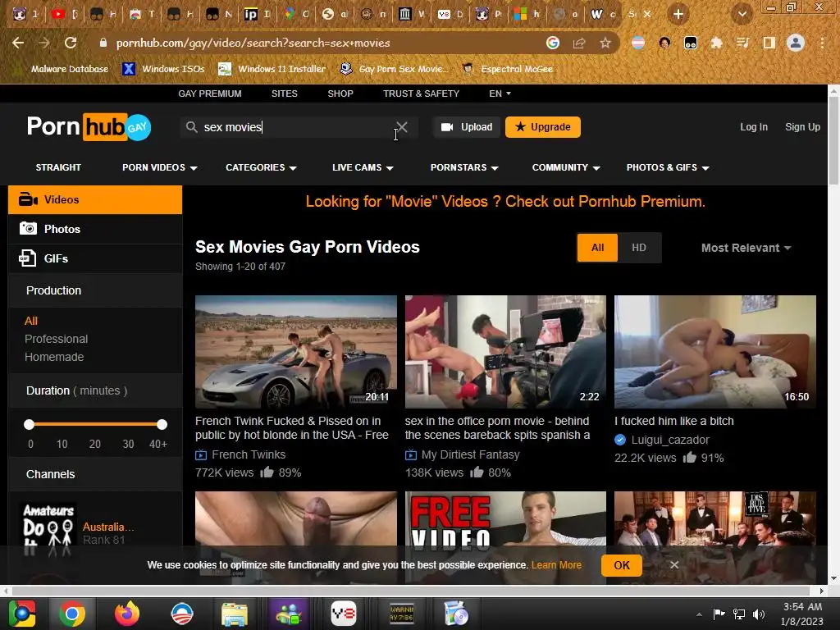Clear the search text with the X icon

point(402,127)
